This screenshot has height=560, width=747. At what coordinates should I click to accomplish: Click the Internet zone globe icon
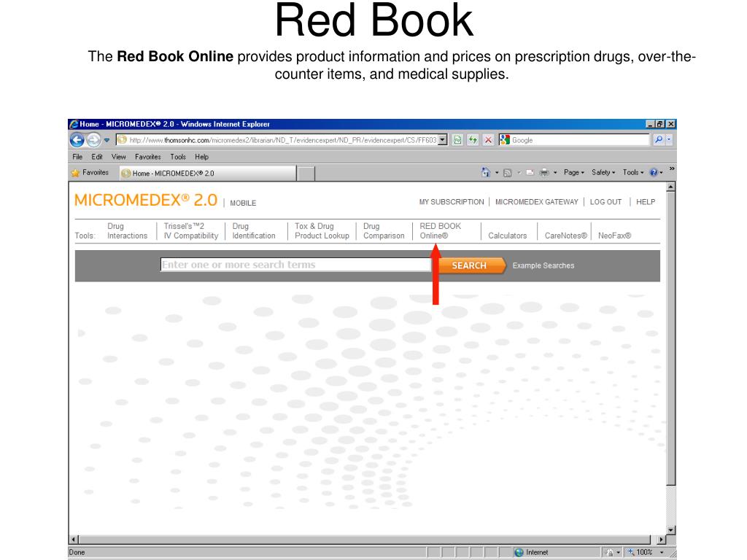[x=519, y=553]
